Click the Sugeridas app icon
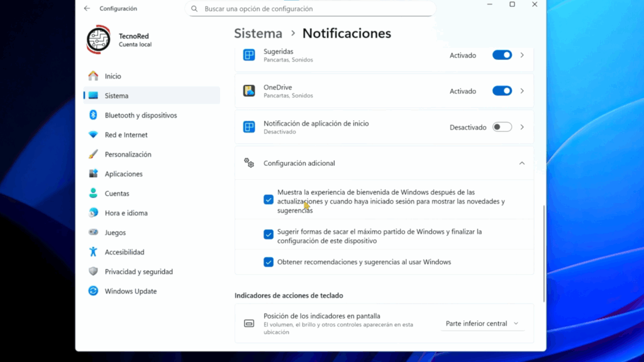Viewport: 644px width, 362px height. 248,55
